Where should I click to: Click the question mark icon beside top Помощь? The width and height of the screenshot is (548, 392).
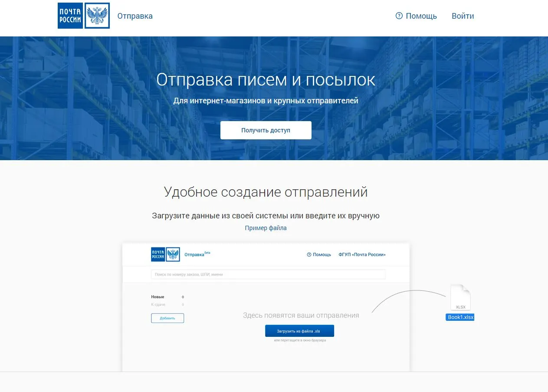(399, 16)
